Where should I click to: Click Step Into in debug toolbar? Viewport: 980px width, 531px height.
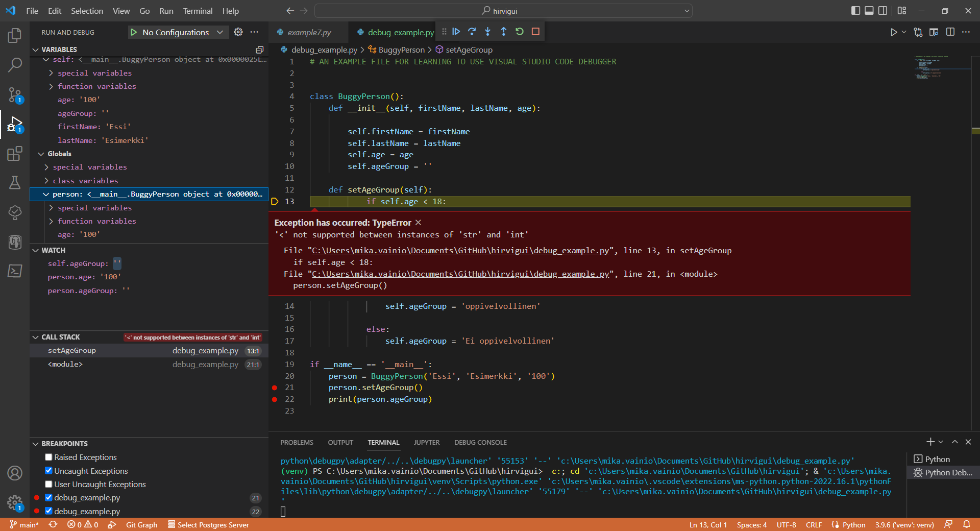488,32
